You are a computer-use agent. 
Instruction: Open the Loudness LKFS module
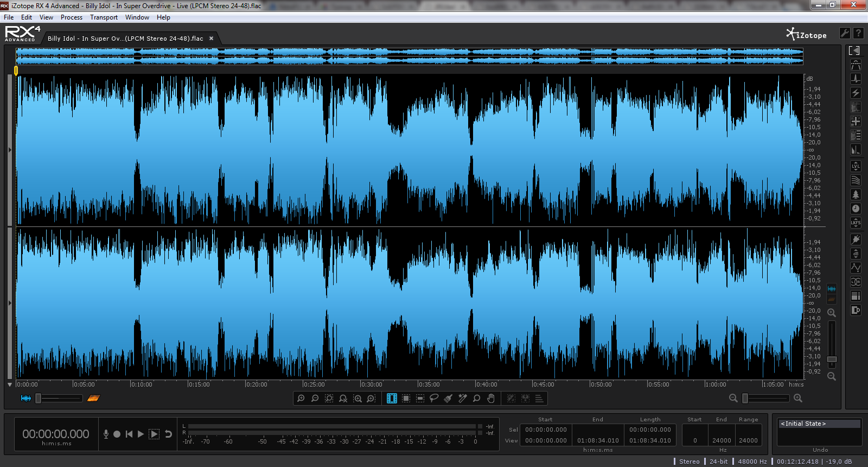tap(856, 223)
